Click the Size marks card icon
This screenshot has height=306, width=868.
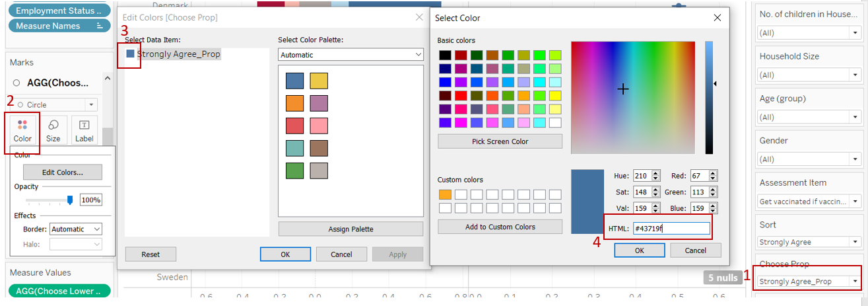[53, 130]
